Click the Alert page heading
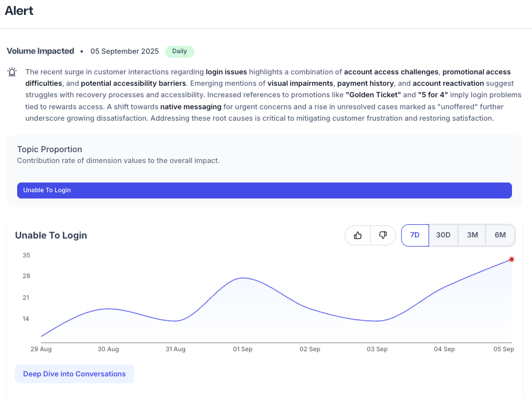Viewport: 532px width, 397px height. click(x=19, y=10)
